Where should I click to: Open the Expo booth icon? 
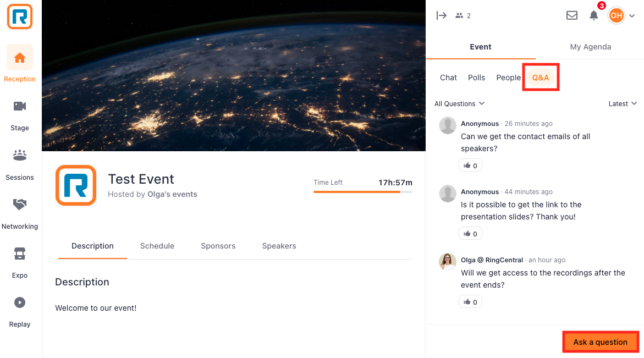point(20,254)
